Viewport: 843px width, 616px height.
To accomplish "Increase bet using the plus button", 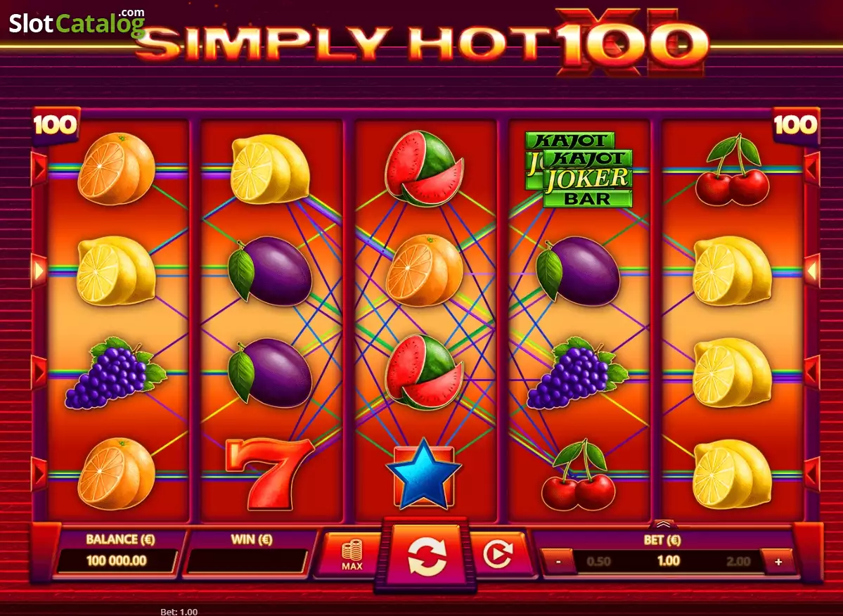I will pyautogui.click(x=778, y=562).
